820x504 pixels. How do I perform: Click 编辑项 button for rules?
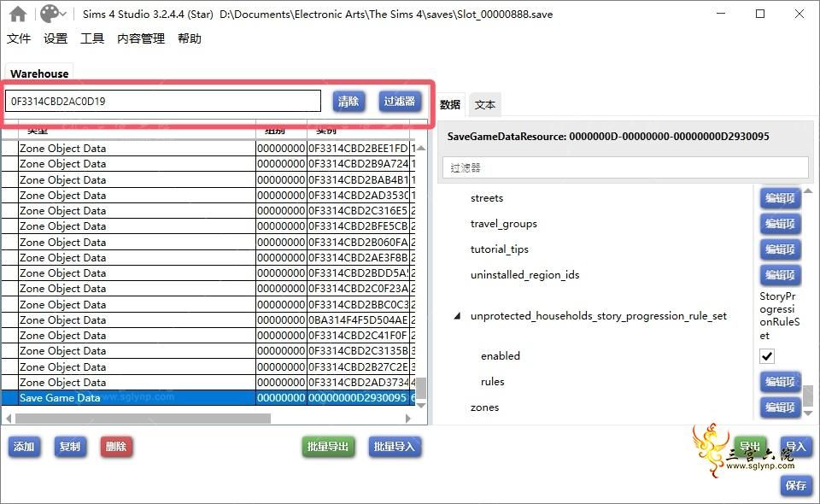point(780,382)
